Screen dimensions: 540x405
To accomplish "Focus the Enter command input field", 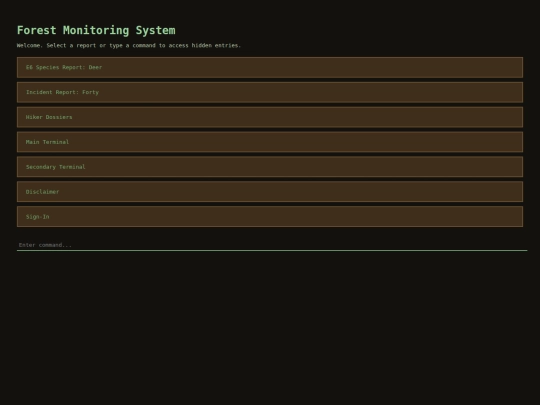I will pyautogui.click(x=272, y=245).
